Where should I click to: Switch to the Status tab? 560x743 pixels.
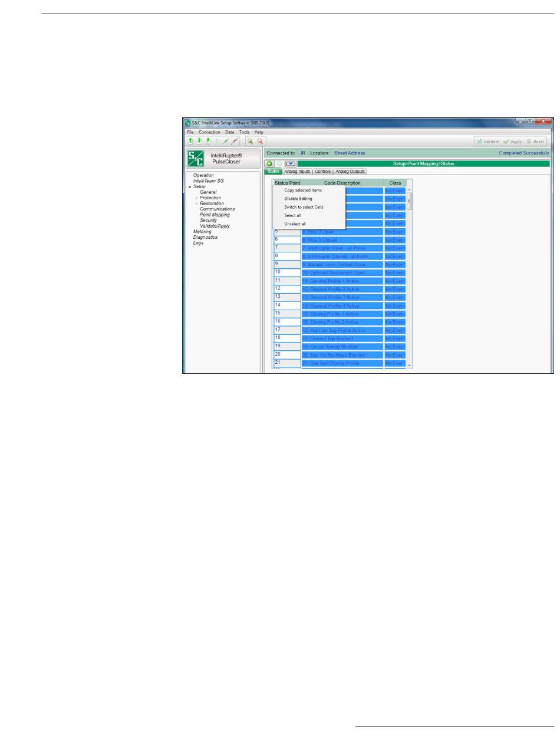[273, 172]
